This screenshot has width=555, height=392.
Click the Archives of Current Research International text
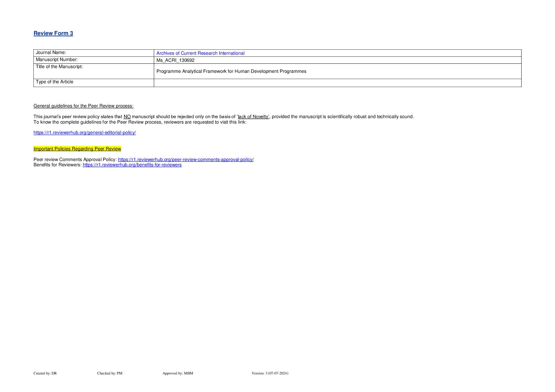click(200, 53)
